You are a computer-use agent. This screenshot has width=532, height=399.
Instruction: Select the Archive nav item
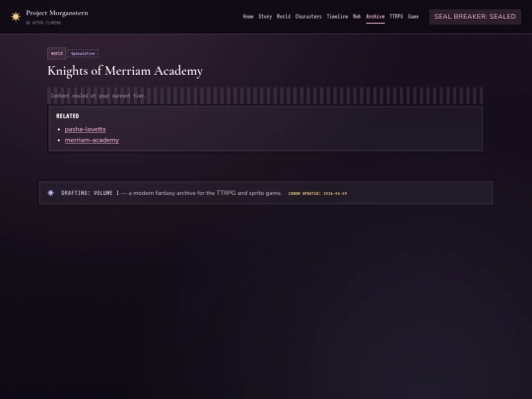tap(375, 17)
